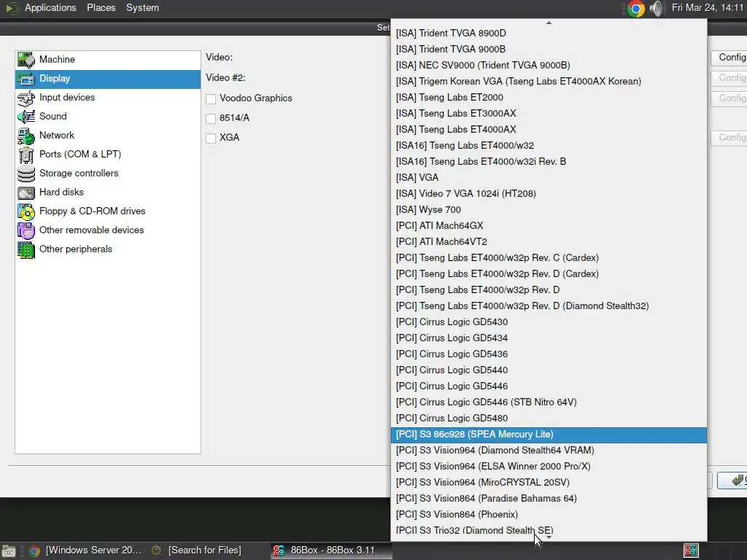Open the Places menu
The image size is (747, 560).
[x=101, y=7]
